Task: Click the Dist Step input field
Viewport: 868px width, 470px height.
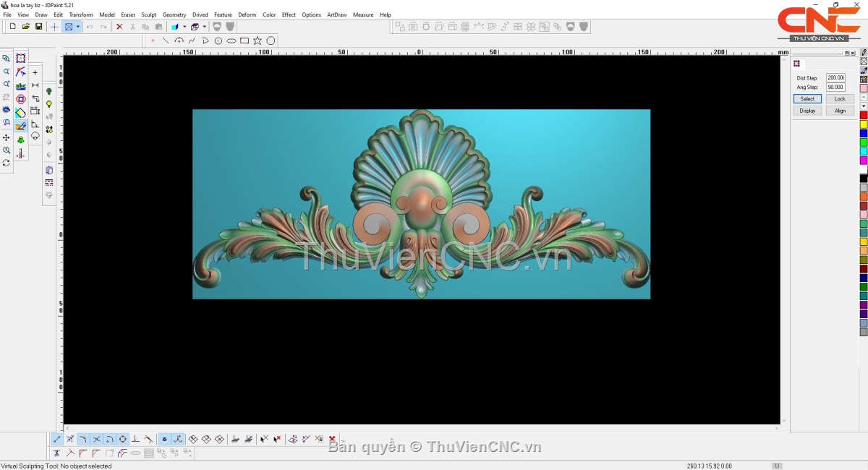Action: coord(835,77)
